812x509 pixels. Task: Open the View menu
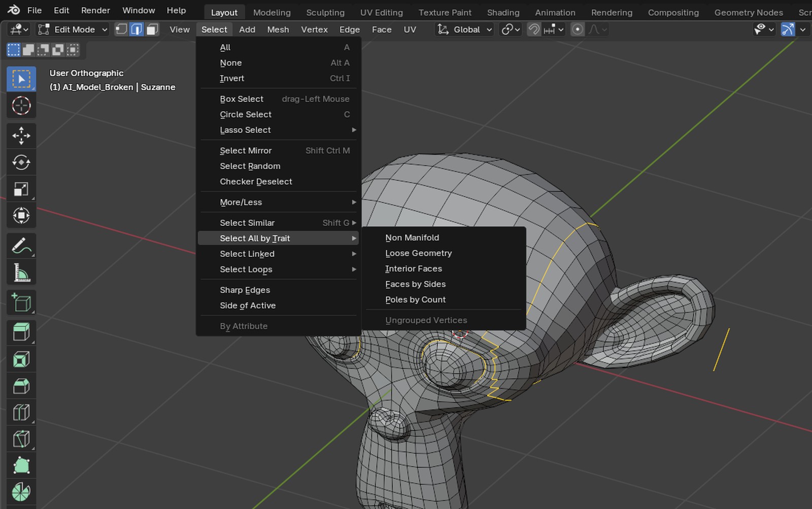180,29
